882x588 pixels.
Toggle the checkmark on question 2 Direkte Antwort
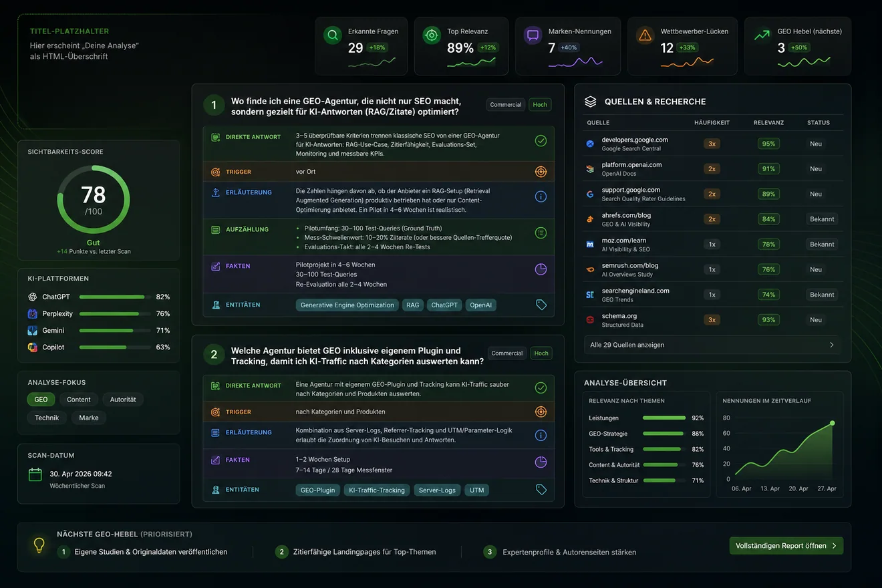[x=541, y=388]
